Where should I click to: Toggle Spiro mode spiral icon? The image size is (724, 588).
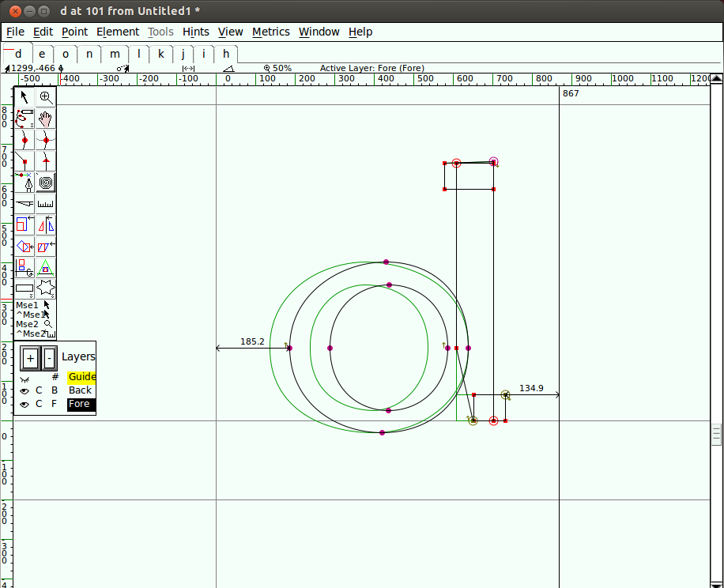pos(46,183)
